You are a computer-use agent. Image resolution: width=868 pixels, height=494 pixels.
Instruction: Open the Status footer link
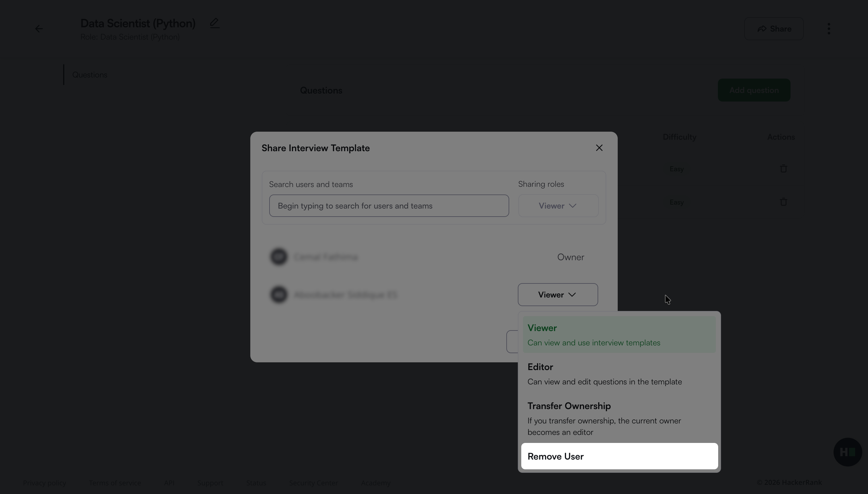[x=256, y=483]
